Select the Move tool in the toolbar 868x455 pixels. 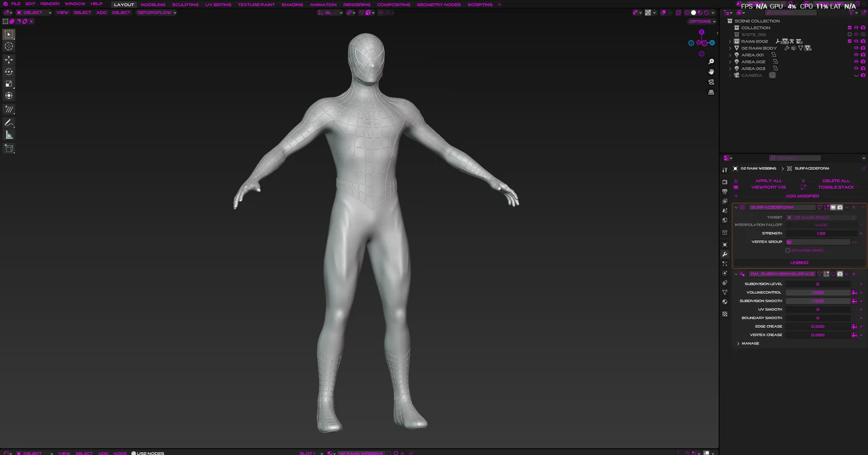tap(9, 60)
